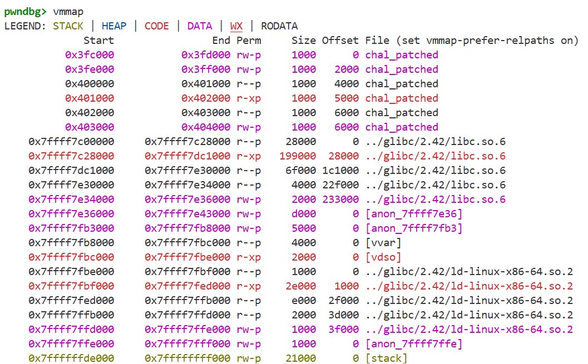The height and width of the screenshot is (364, 588).
Task: Select the CODE legend label
Action: coord(157,26)
